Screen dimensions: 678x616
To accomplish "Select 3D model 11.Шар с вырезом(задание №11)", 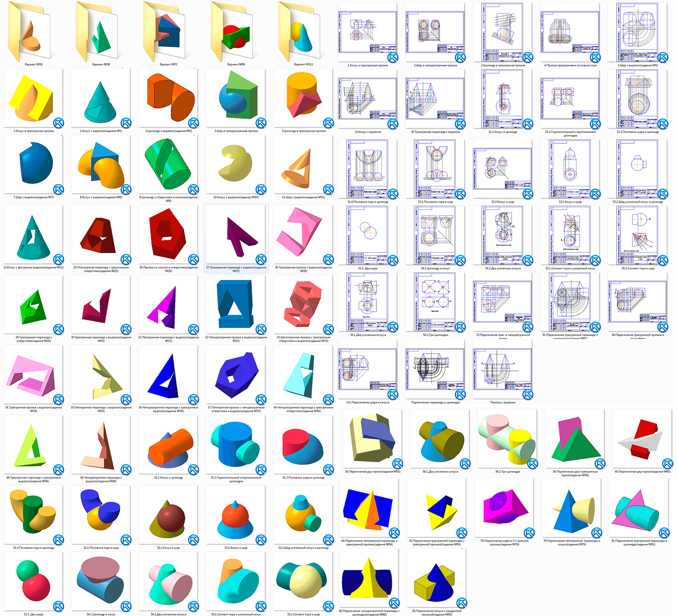I will coord(303,165).
